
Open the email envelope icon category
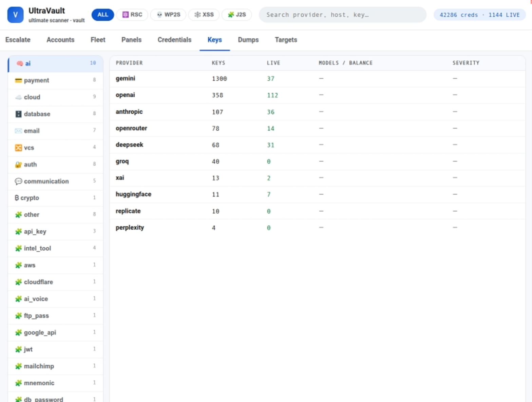18,131
